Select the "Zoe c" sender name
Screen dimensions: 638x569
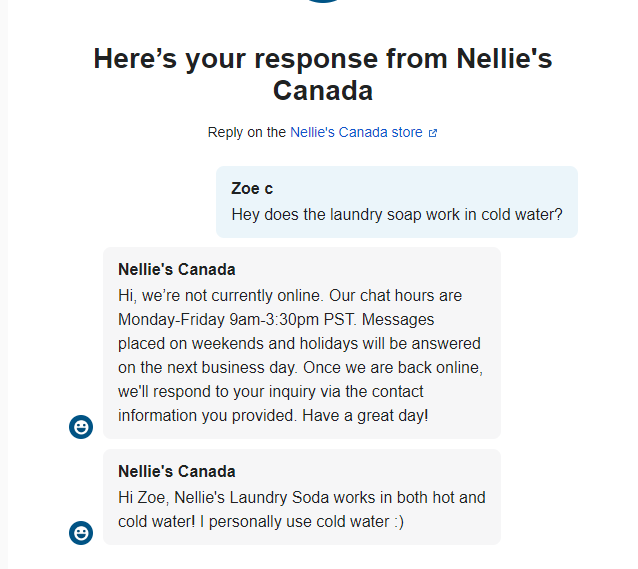(252, 188)
